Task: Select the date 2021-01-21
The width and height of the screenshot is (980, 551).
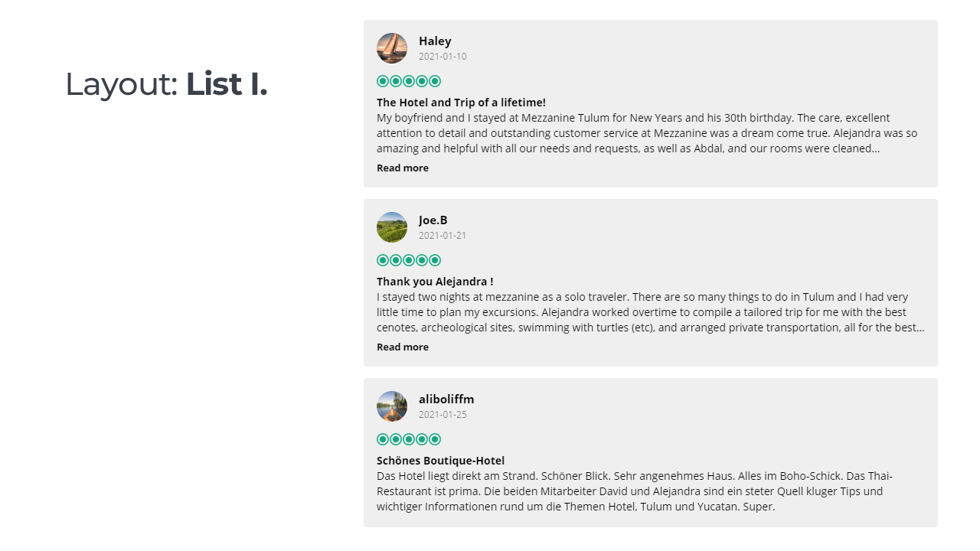Action: tap(443, 236)
